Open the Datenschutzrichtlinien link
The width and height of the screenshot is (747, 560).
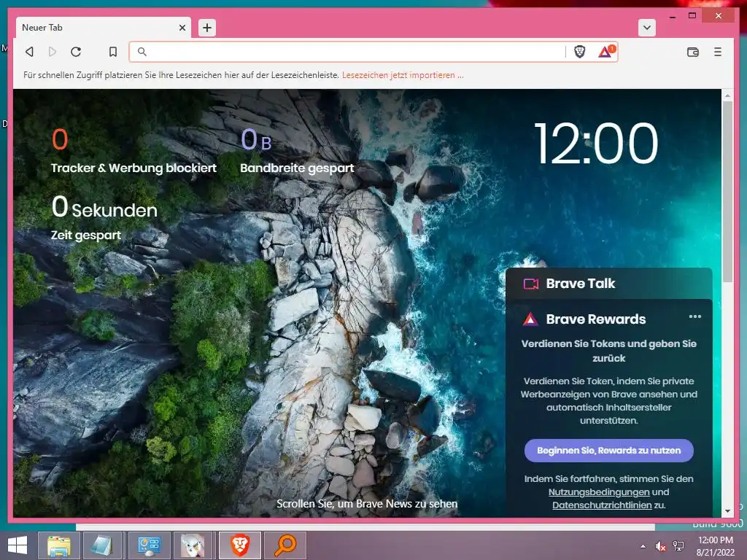[602, 505]
